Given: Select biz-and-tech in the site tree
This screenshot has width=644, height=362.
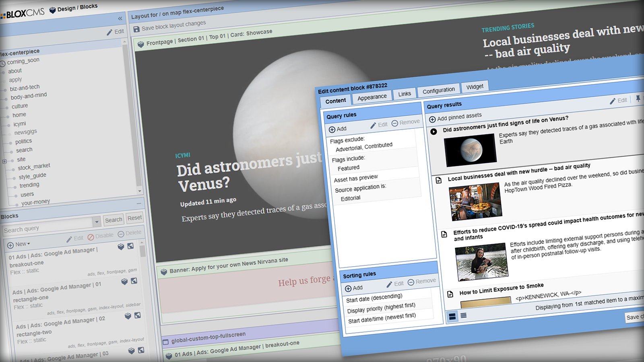Looking at the screenshot, I should (x=25, y=88).
